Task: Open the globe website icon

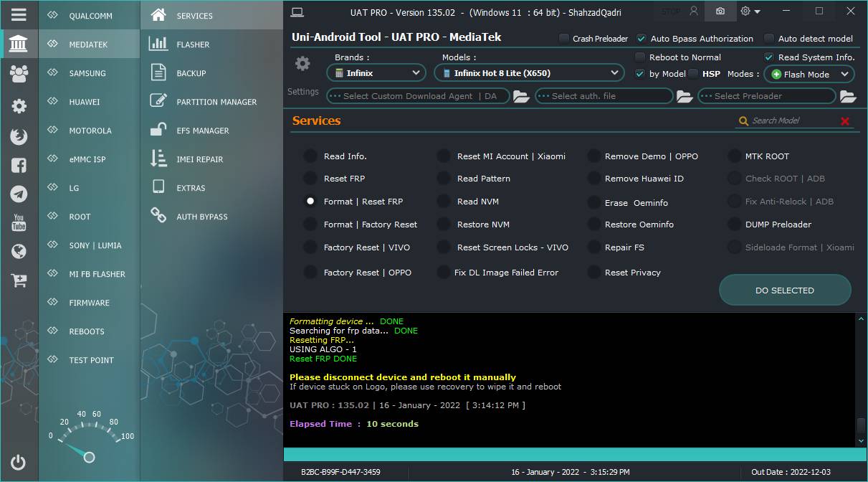Action: point(19,251)
